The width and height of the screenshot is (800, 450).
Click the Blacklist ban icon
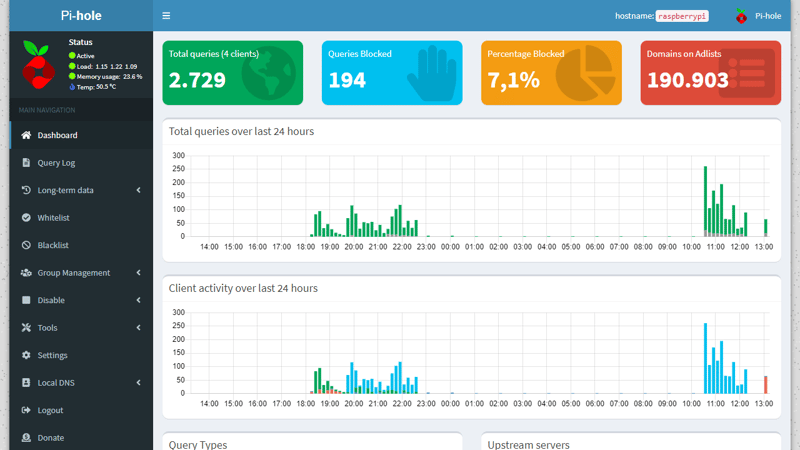tap(26, 245)
